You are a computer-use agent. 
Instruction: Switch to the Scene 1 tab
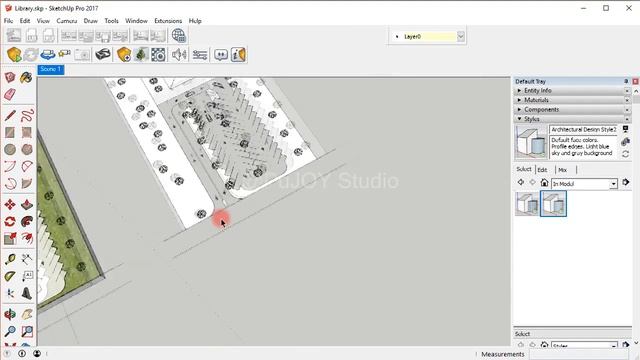coord(51,69)
